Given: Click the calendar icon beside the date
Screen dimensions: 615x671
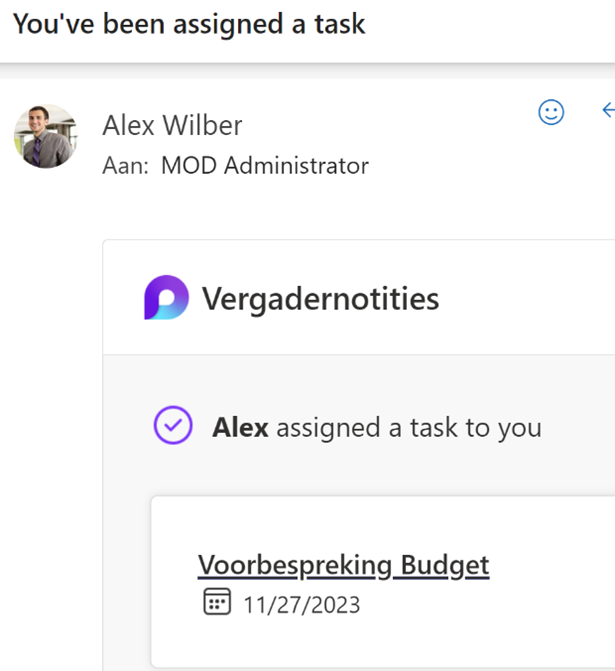Looking at the screenshot, I should click(217, 602).
